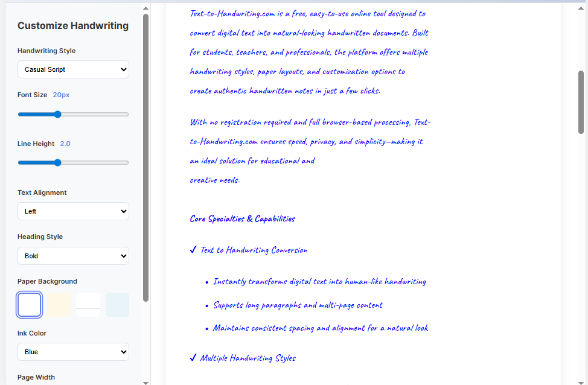Click the Paper Background section label

47,281
